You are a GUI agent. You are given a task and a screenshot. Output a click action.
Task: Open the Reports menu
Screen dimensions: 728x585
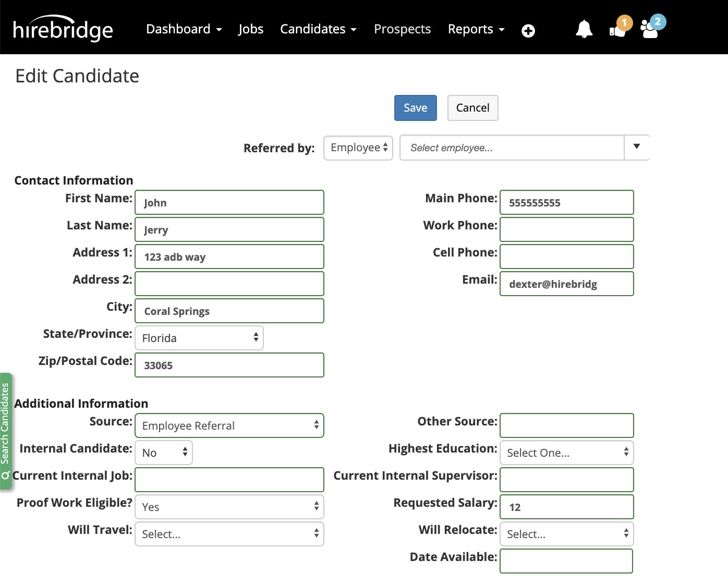[x=475, y=29]
